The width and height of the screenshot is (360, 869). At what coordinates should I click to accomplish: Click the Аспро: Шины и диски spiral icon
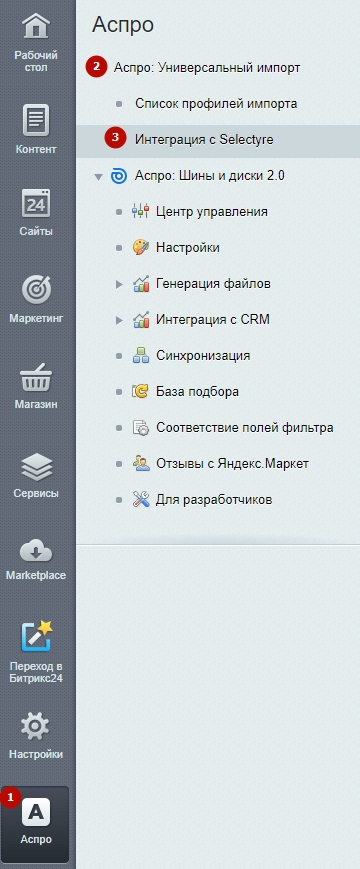click(x=119, y=176)
